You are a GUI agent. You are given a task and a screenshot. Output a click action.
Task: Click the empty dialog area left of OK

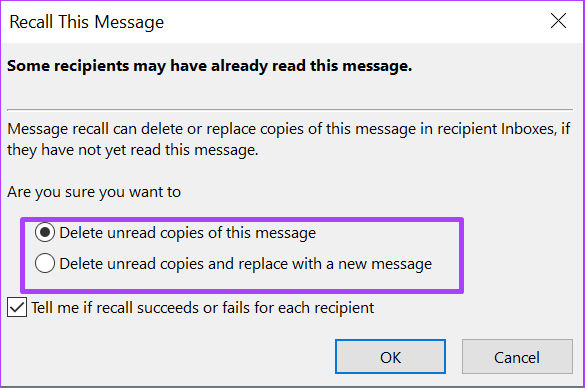[168, 356]
